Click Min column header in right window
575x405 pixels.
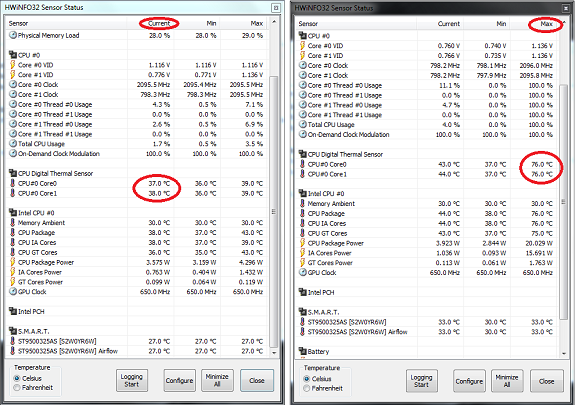pos(486,24)
